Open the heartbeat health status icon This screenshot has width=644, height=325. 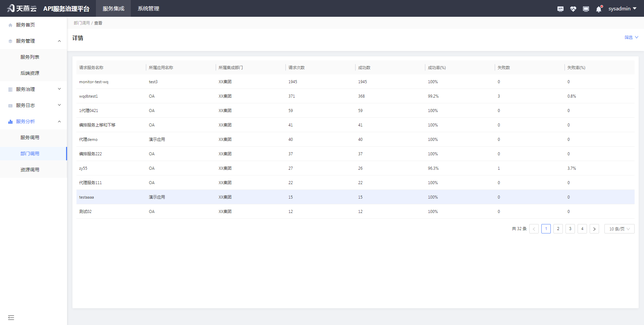pos(573,9)
